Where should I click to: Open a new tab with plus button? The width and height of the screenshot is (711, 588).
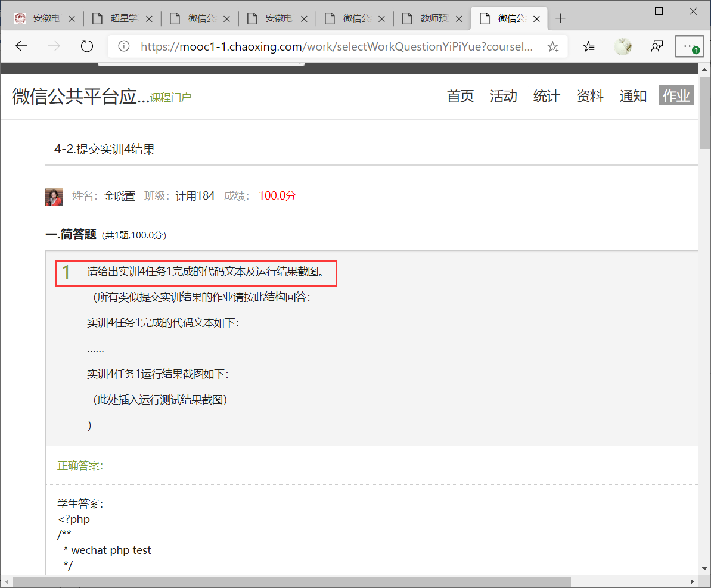[x=560, y=18]
